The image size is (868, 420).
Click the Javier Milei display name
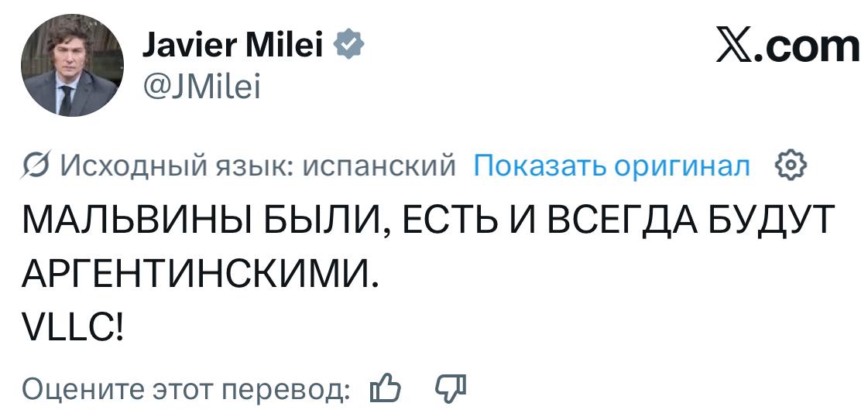click(x=233, y=47)
